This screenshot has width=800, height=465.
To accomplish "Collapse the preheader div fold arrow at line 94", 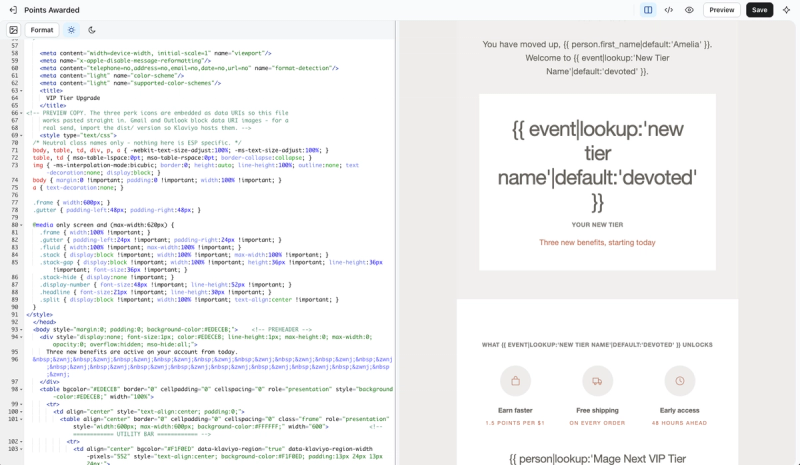I will (x=21, y=337).
